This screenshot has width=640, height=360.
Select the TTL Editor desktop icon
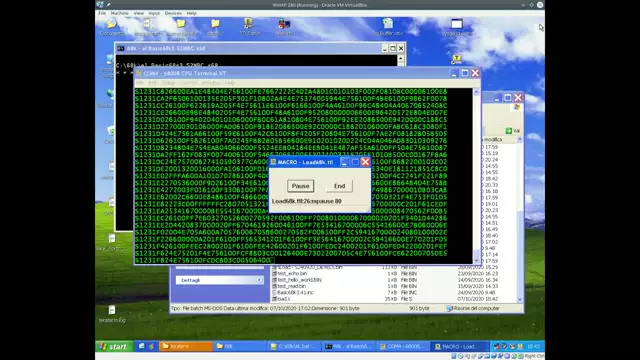[x=249, y=27]
